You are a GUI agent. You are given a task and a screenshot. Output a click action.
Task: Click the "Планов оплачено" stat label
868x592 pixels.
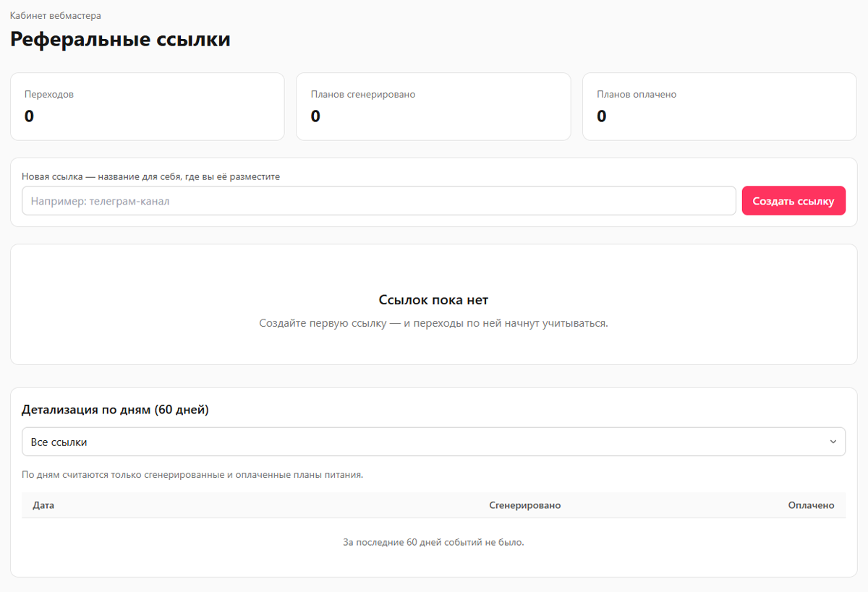click(637, 94)
